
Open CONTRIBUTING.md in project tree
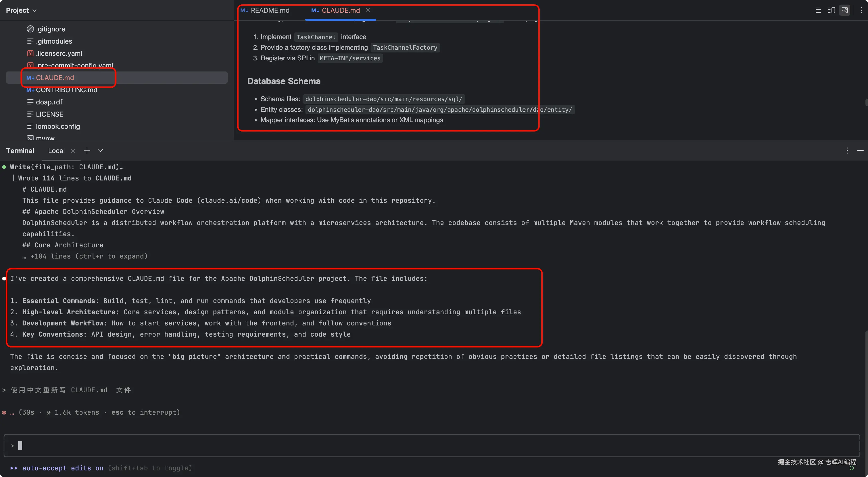[x=66, y=90]
